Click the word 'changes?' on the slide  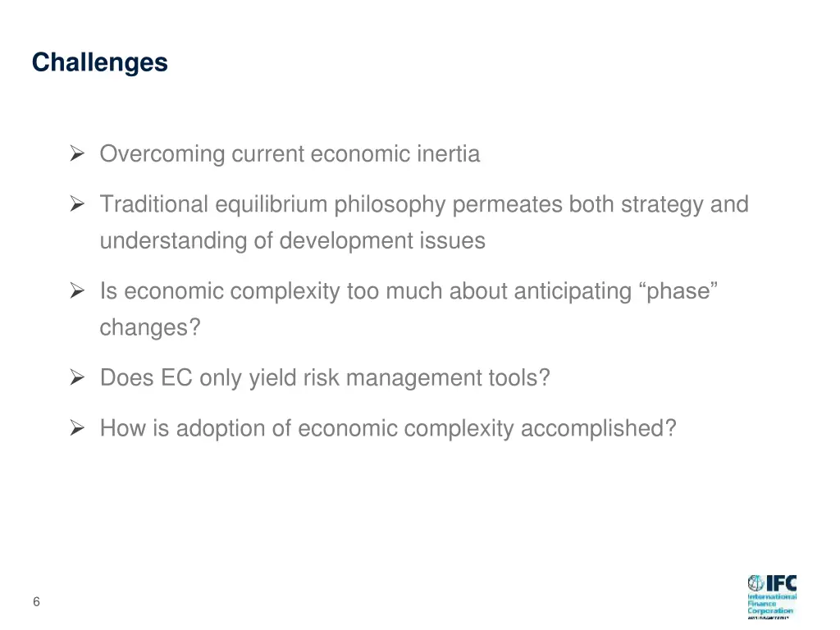[x=150, y=327]
